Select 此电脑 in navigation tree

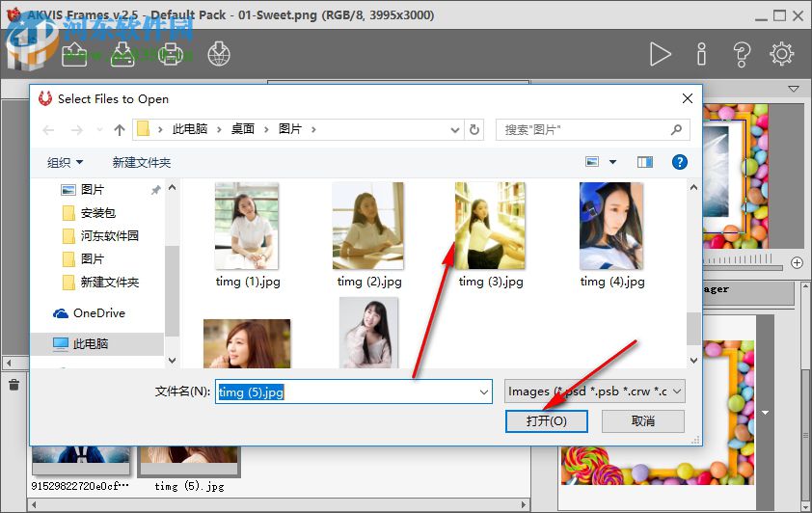[90, 343]
